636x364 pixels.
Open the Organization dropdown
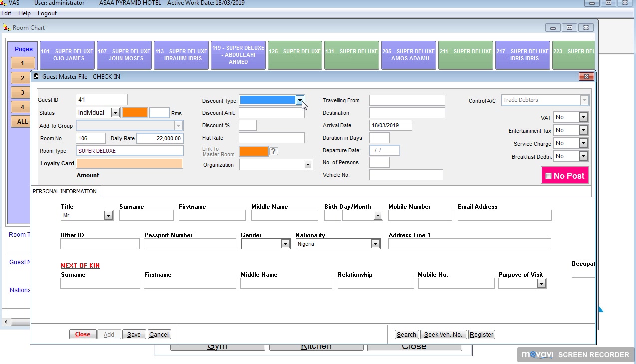pos(308,165)
